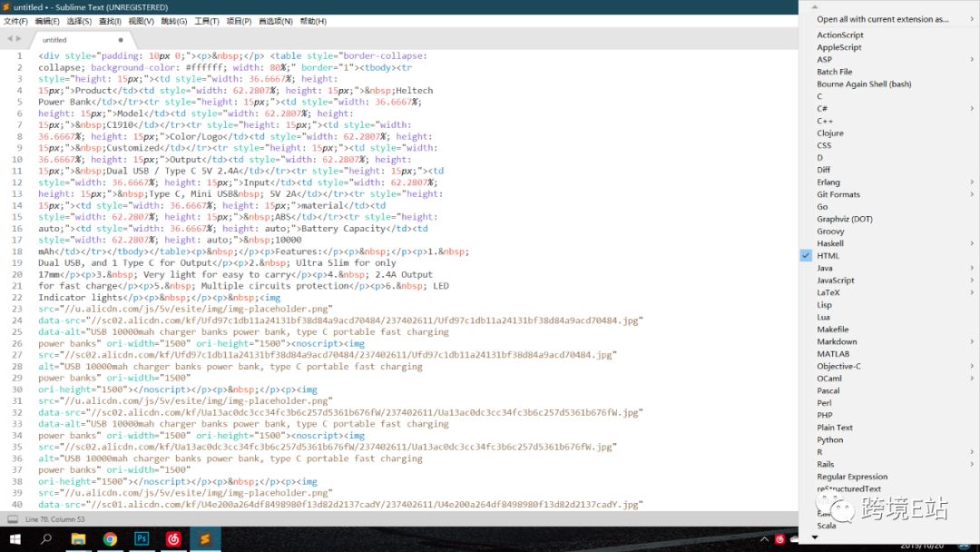Open Windows taskbar search
The width and height of the screenshot is (980, 552).
pos(46,539)
